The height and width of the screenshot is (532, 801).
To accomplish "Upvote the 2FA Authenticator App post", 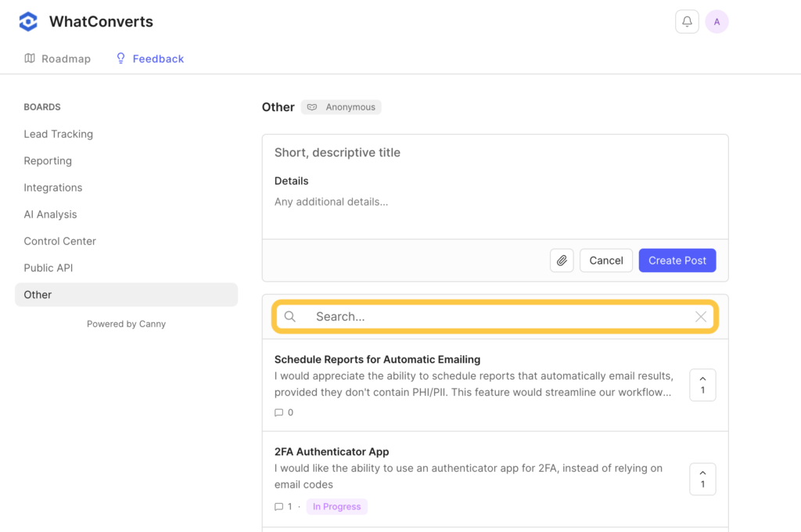I will click(x=702, y=479).
